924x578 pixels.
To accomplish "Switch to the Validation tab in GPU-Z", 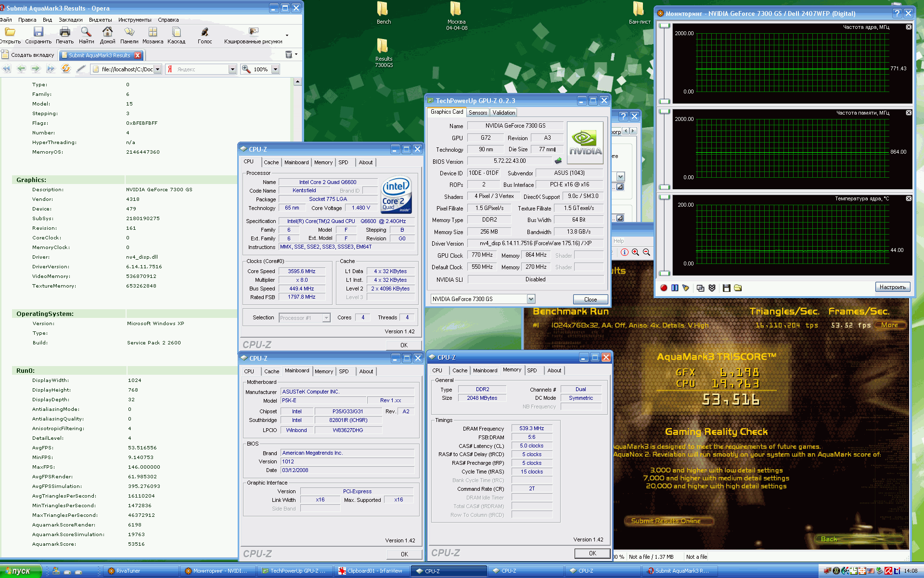I will click(x=504, y=112).
